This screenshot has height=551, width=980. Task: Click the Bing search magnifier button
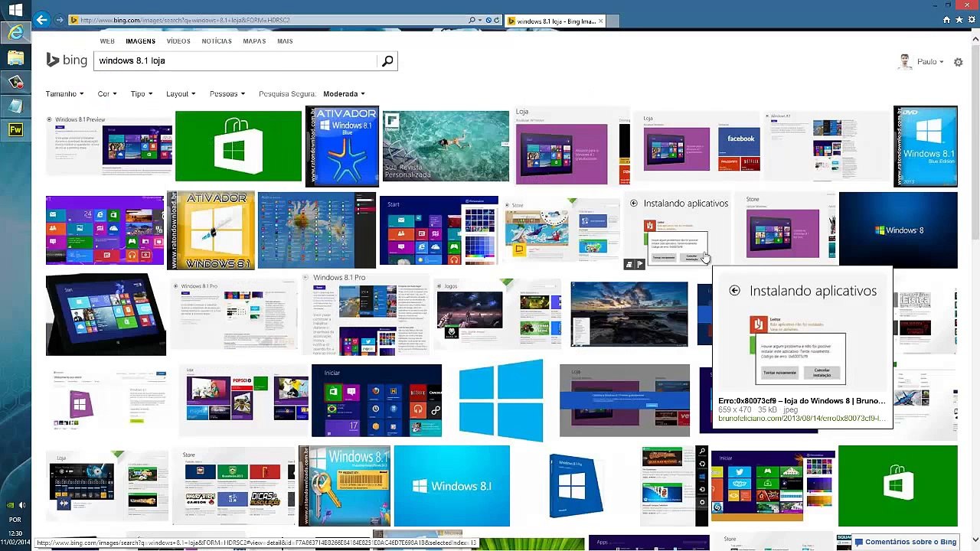tap(387, 60)
